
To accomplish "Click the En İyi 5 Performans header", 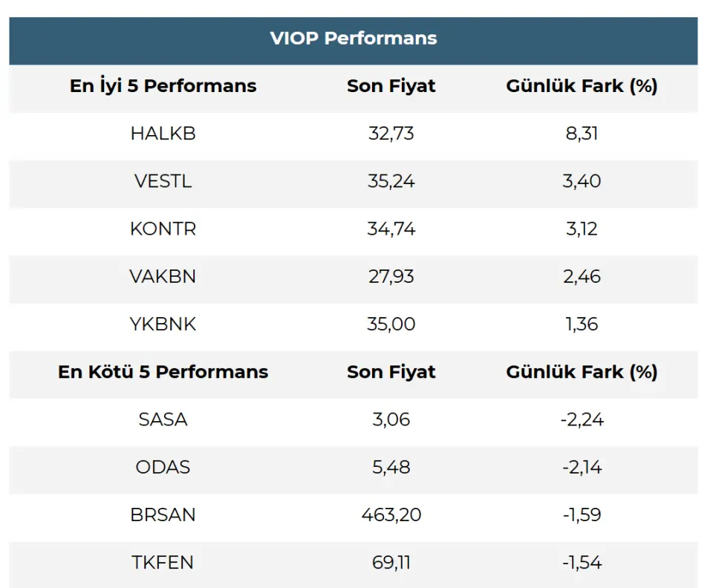I will point(163,86).
